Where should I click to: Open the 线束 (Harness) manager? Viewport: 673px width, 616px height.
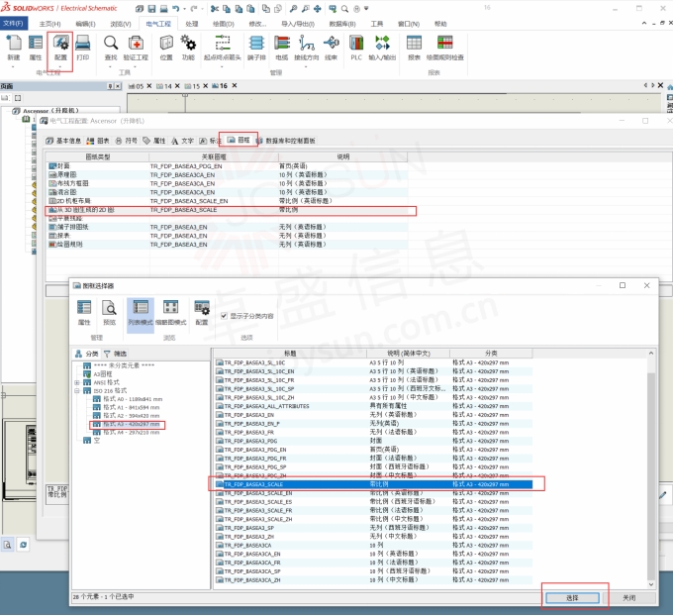pyautogui.click(x=331, y=48)
